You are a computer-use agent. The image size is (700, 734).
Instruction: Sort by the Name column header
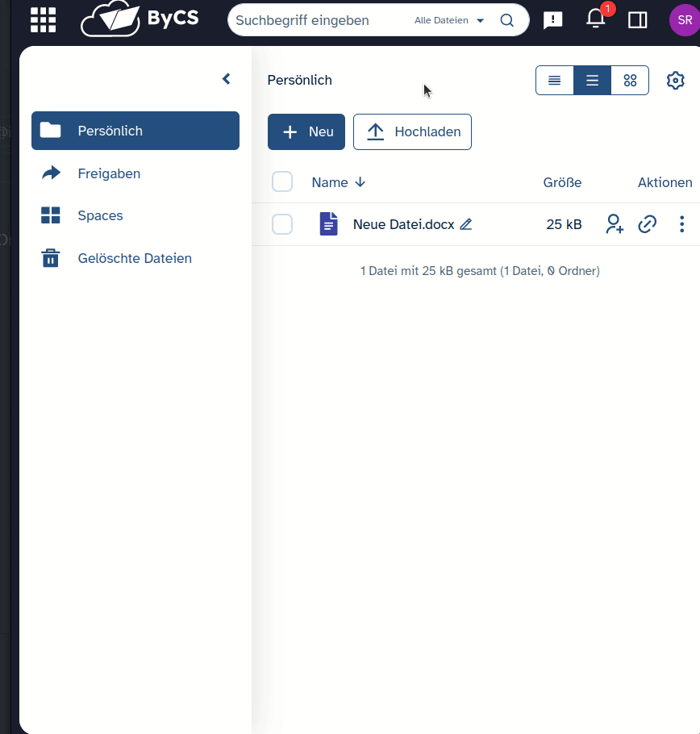point(339,182)
